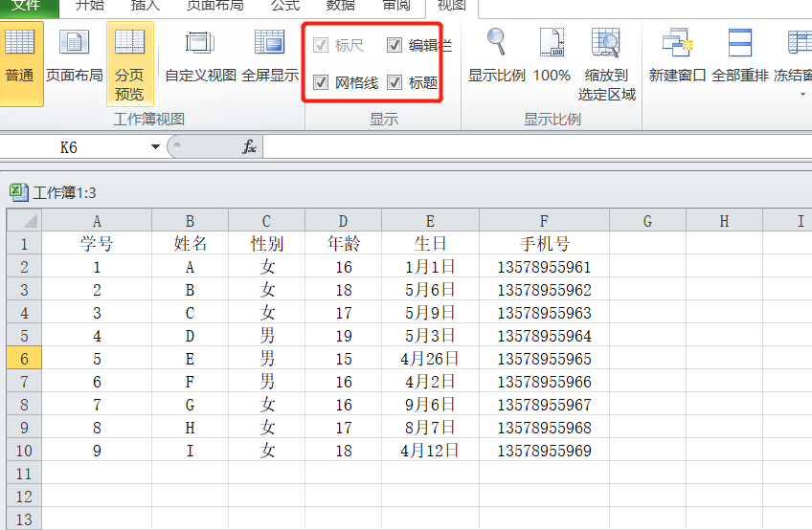The width and height of the screenshot is (812, 530).
Task: Select Page Break Preview (分页预览)
Action: click(x=129, y=62)
